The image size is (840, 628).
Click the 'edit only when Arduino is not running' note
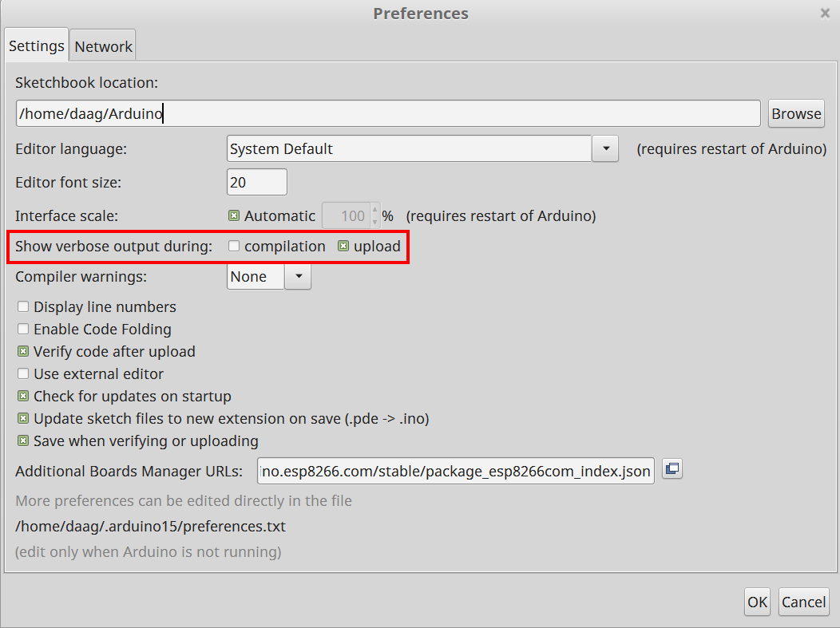click(149, 552)
